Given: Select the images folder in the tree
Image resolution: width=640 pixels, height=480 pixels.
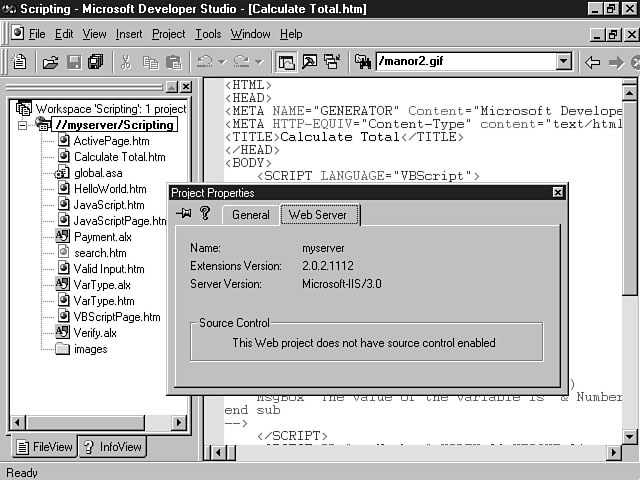Looking at the screenshot, I should click(90, 349).
